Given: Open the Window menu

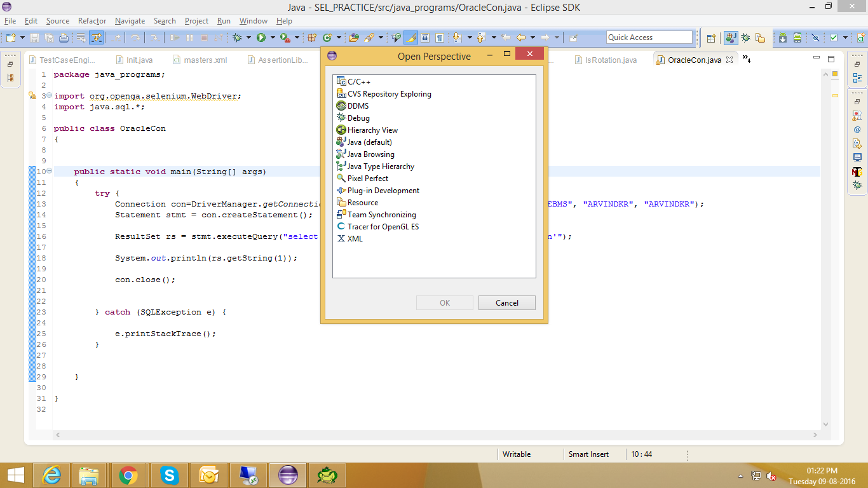Looking at the screenshot, I should coord(254,21).
